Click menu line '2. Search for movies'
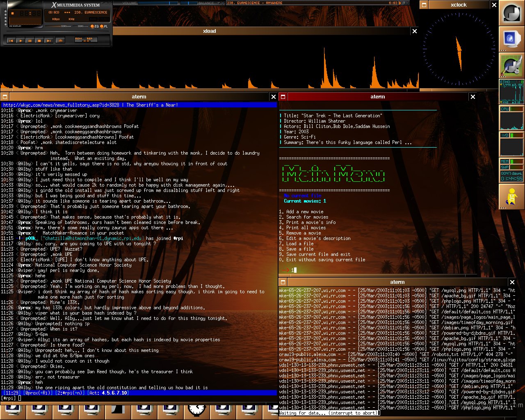This screenshot has height=420, width=525. click(304, 217)
